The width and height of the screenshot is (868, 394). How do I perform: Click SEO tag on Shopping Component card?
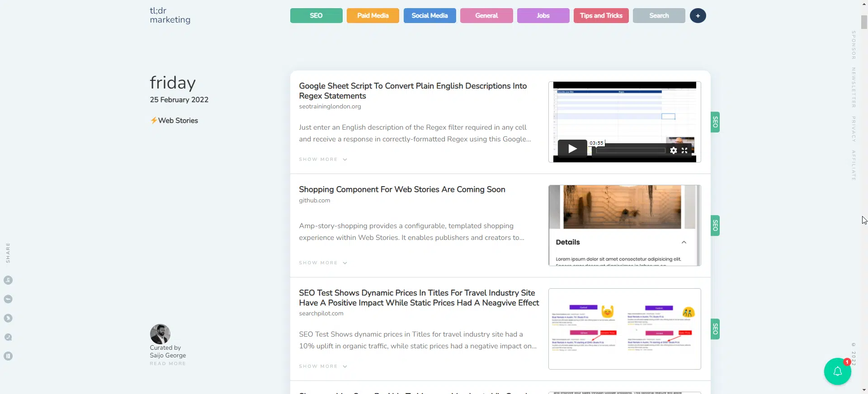click(x=715, y=225)
